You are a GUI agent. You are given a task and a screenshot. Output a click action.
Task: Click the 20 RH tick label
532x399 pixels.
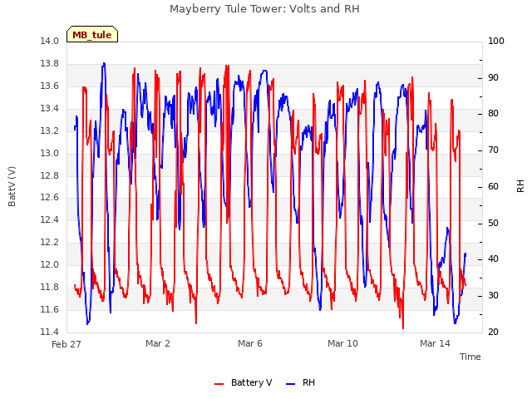(493, 332)
